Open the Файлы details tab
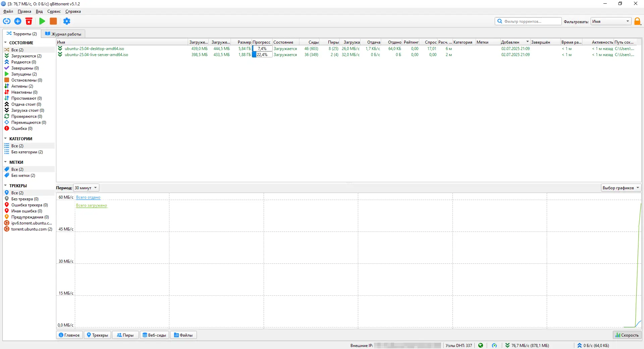 point(183,335)
